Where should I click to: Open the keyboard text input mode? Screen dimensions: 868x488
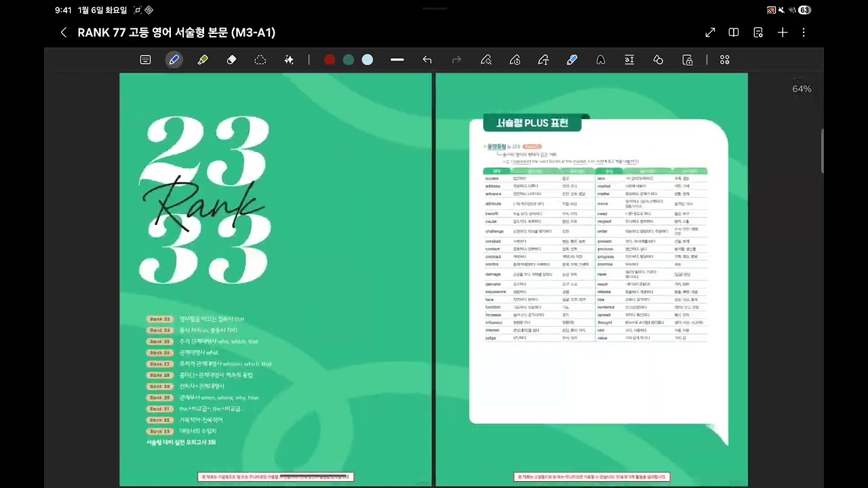[x=145, y=60]
